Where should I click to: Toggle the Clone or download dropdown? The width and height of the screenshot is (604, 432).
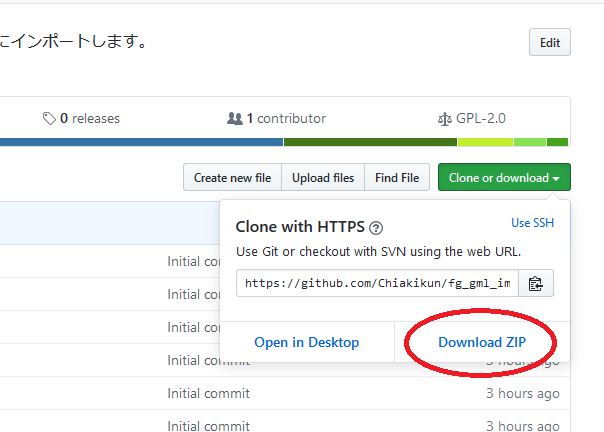pos(504,177)
